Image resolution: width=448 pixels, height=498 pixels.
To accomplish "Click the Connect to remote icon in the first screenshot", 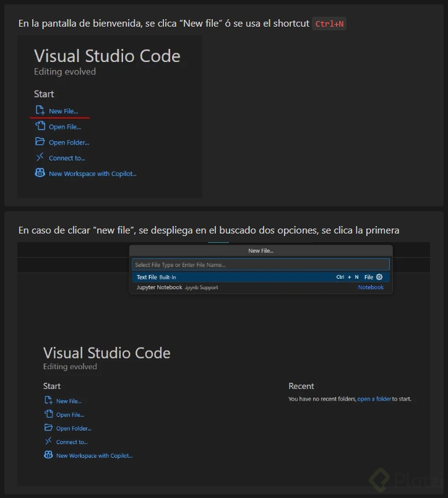I will click(x=40, y=157).
